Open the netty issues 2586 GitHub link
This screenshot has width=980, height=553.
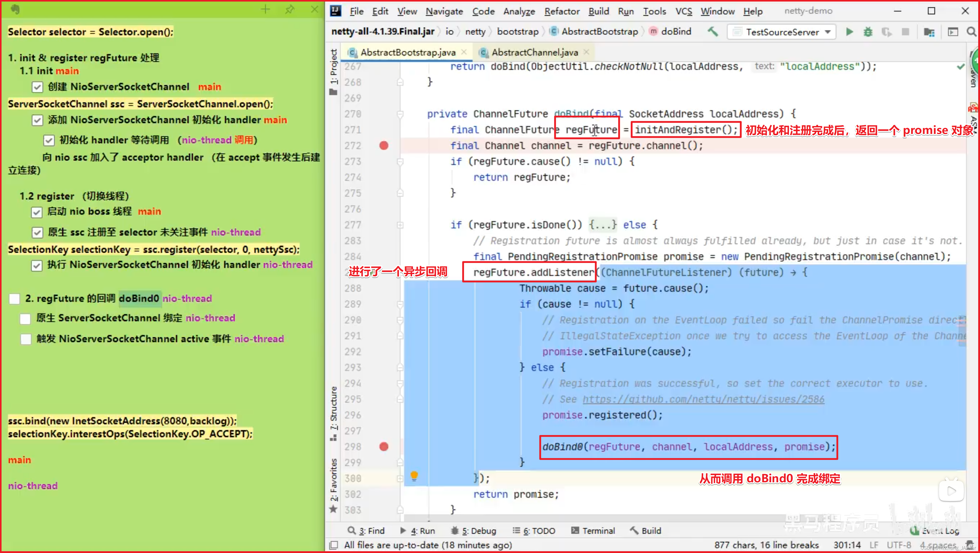tap(703, 399)
